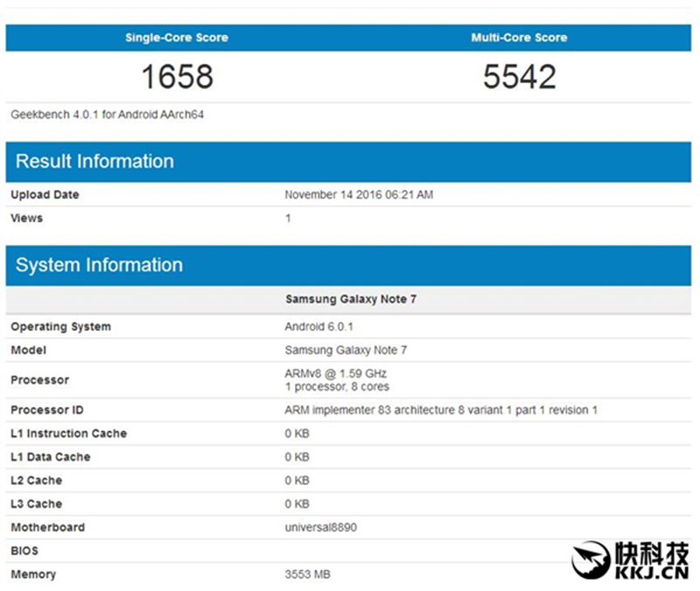Click the Views count showing 1

click(289, 218)
